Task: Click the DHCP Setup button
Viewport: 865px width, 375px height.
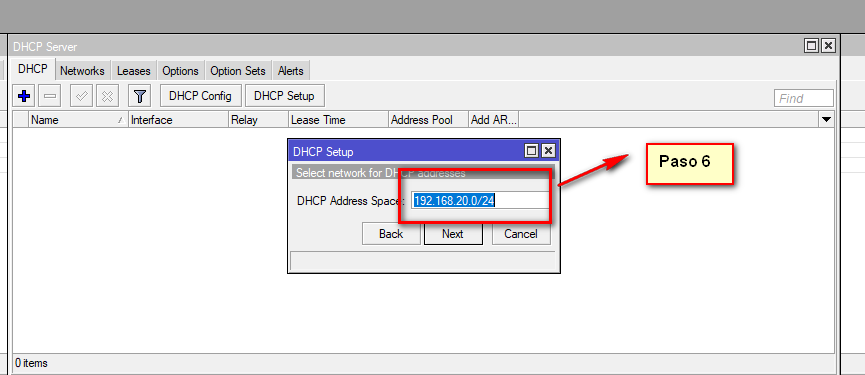Action: [284, 96]
